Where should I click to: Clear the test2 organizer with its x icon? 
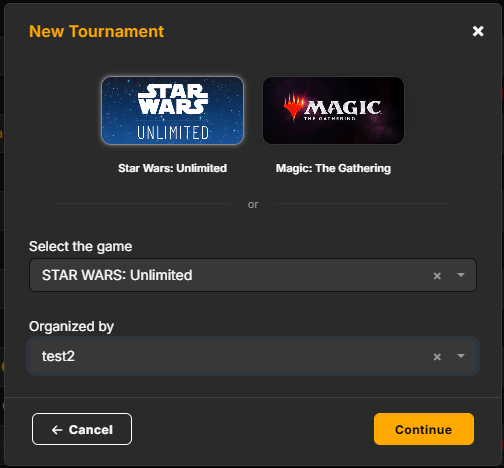click(x=437, y=357)
